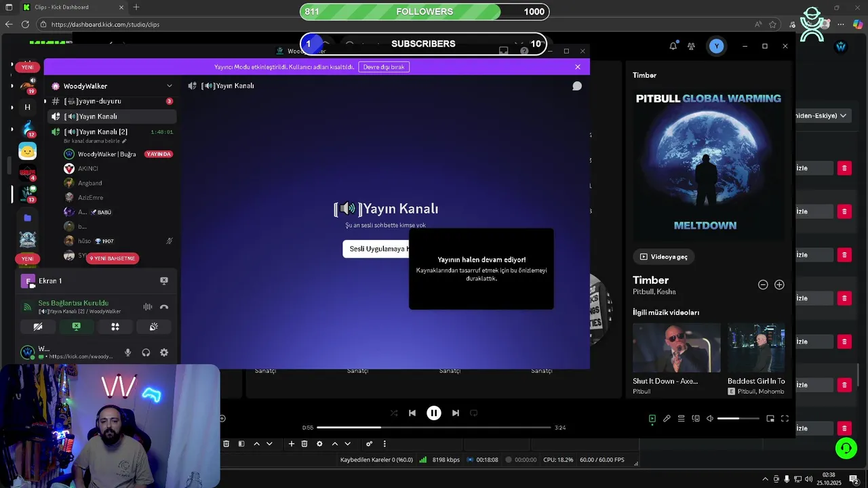Disconnect from Discord voice hang-up icon
Viewport: 868px width, 488px height.
(x=164, y=307)
